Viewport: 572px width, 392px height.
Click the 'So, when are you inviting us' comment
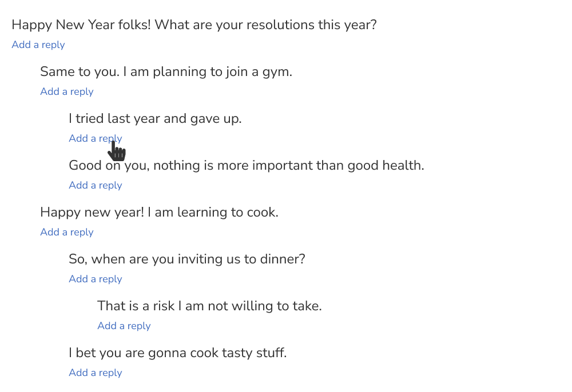coord(187,259)
